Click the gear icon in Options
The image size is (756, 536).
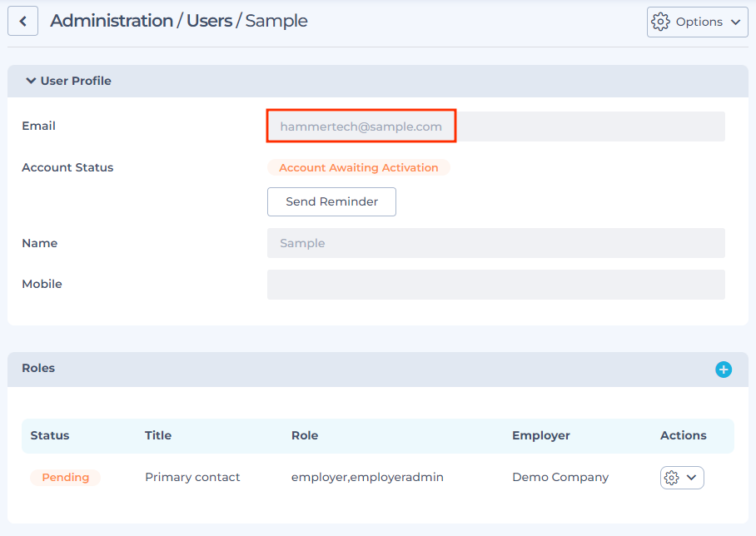660,22
